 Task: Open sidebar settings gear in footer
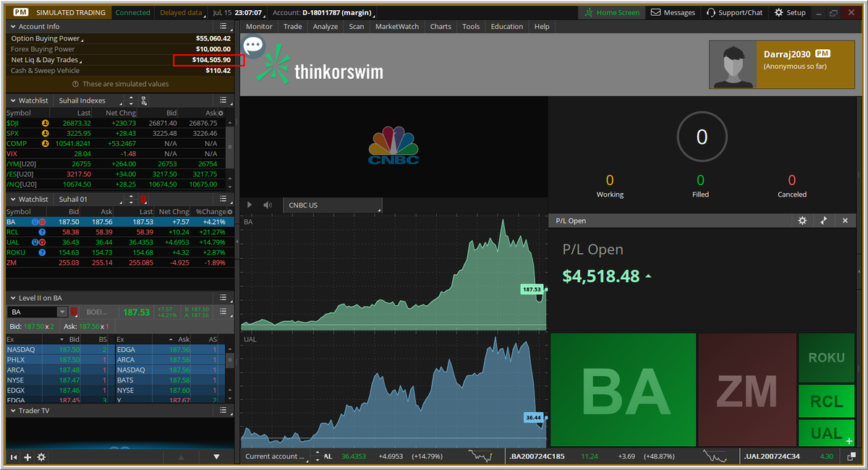point(41,457)
